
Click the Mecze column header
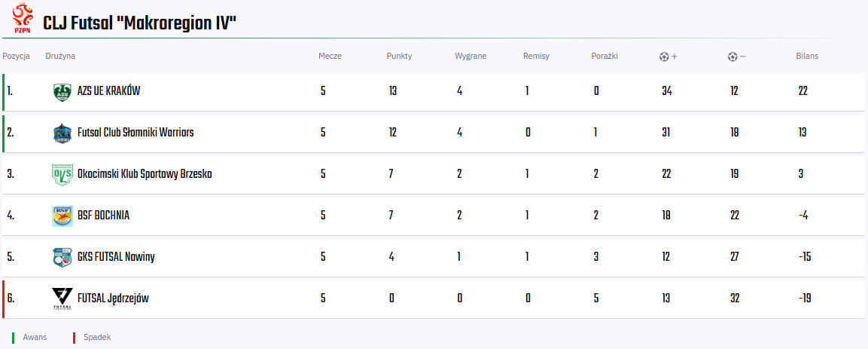(330, 57)
